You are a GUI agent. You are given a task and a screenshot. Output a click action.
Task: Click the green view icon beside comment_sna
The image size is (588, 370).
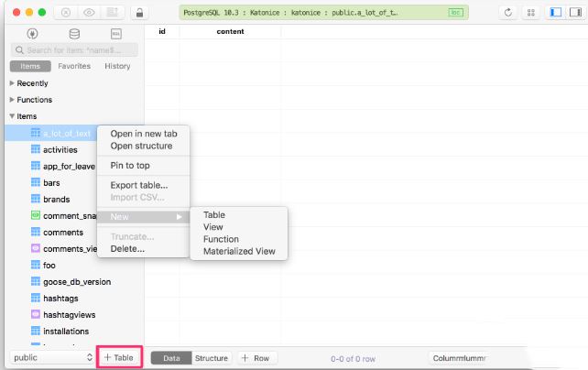(35, 215)
